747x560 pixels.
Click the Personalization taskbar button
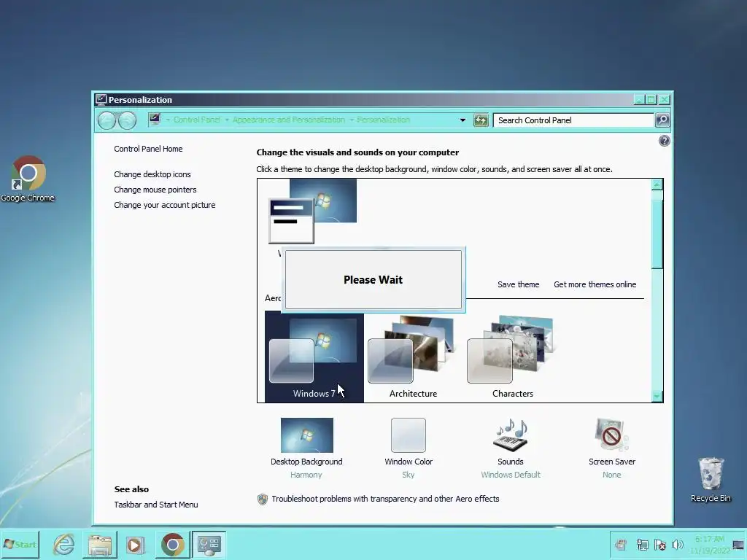[209, 544]
